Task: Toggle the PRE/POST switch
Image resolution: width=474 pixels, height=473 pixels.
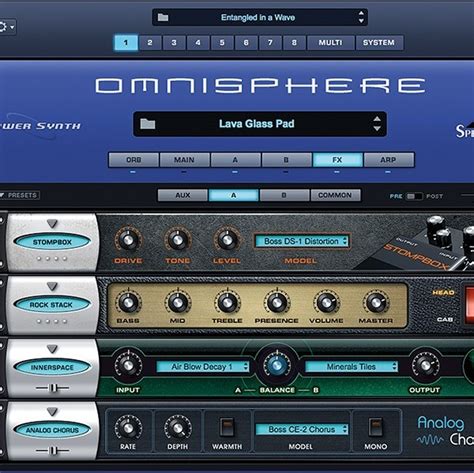Action: coord(414,196)
